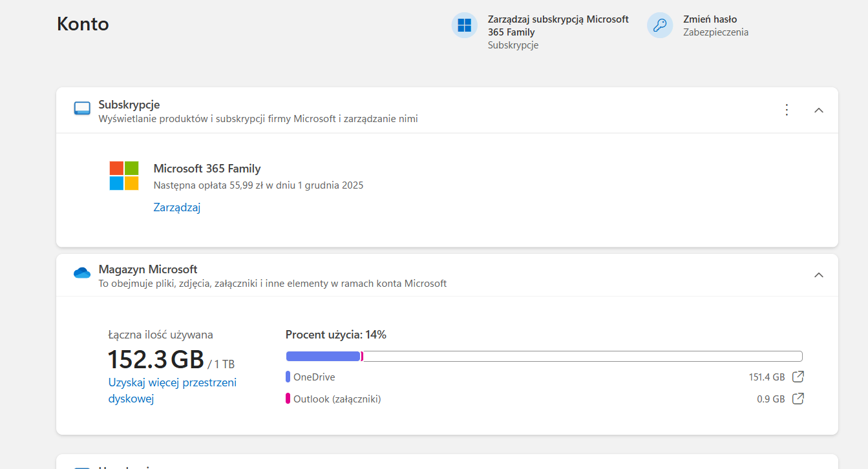The width and height of the screenshot is (868, 469).
Task: Open the OneDrive storage external link icon
Action: 798,377
